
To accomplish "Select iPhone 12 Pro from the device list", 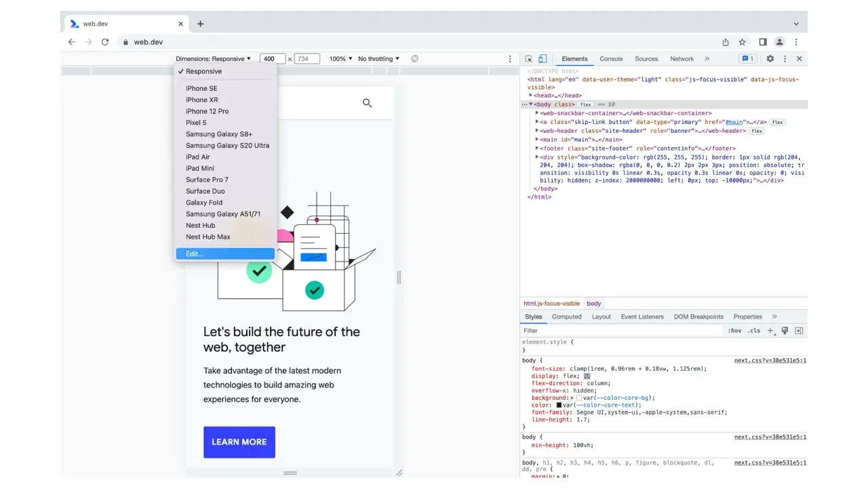I will click(207, 111).
